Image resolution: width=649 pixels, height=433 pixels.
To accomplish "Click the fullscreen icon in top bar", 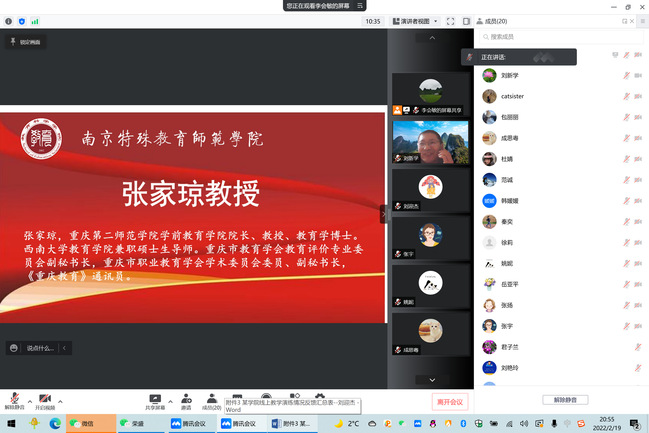I will pyautogui.click(x=449, y=20).
